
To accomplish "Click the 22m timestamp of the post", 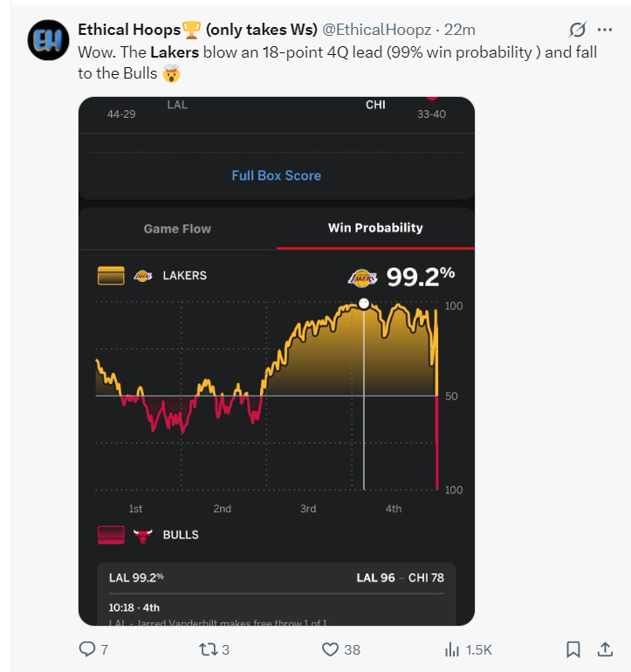I will click(460, 30).
